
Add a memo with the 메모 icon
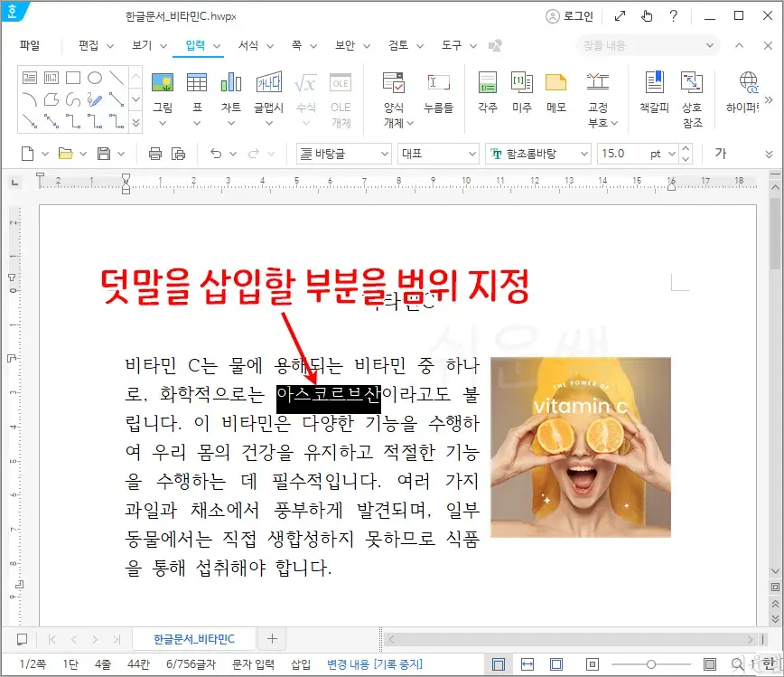pos(556,90)
